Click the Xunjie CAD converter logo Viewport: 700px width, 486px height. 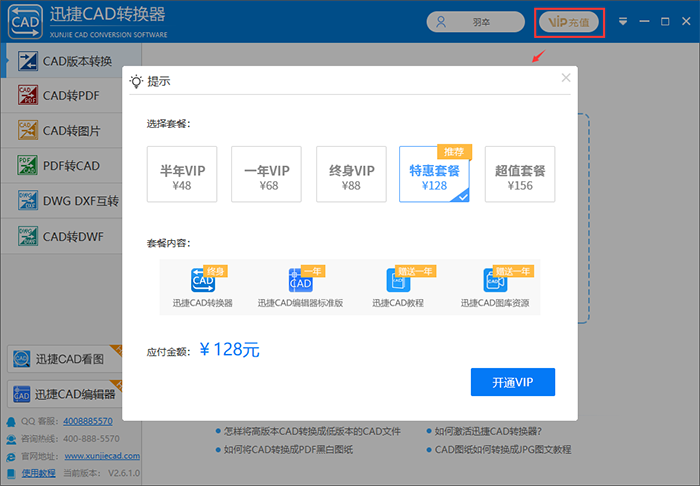(x=25, y=21)
